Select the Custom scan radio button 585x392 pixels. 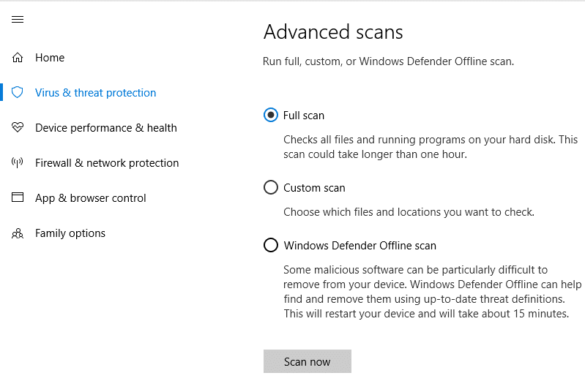[271, 188]
